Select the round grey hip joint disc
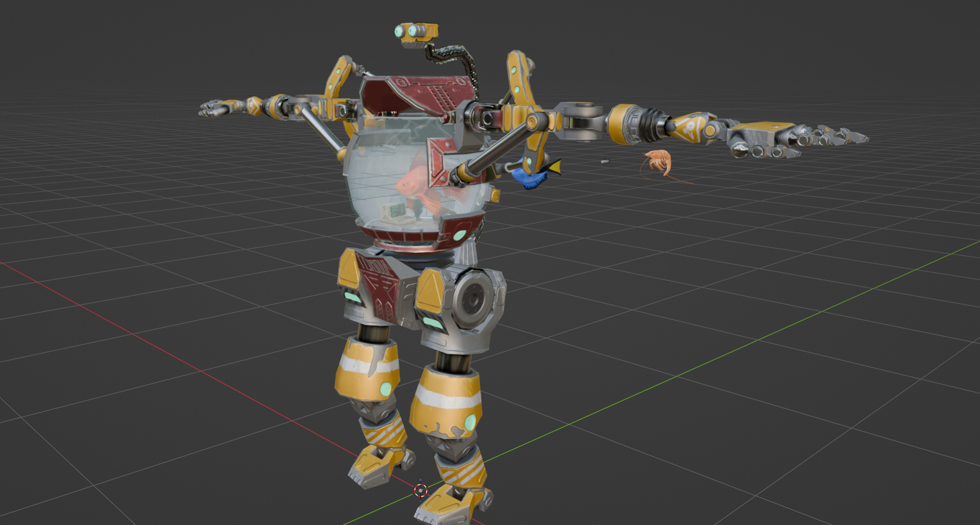 [x=474, y=300]
